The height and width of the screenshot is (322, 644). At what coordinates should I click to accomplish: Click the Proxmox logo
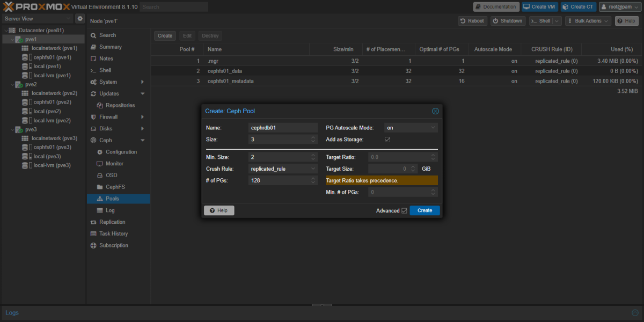click(x=36, y=6)
